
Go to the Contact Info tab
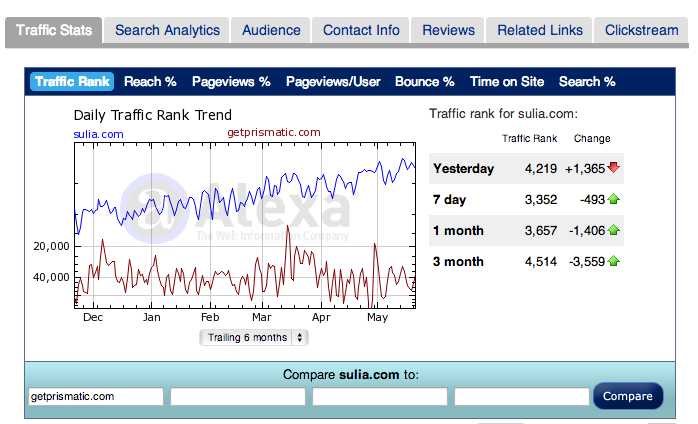tap(361, 30)
